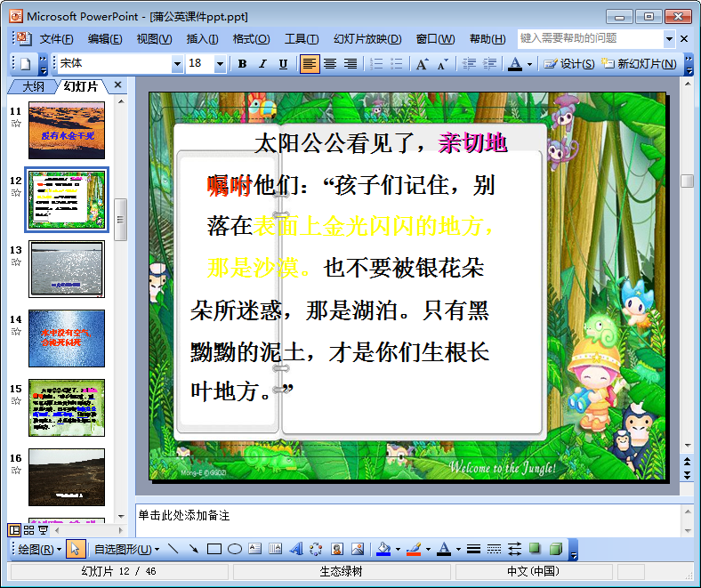701x588 pixels.
Task: Apply bulleted list formatting
Action: point(397,64)
